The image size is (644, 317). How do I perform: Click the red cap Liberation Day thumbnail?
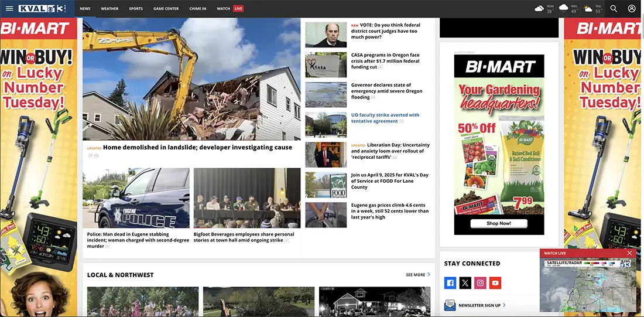[326, 155]
